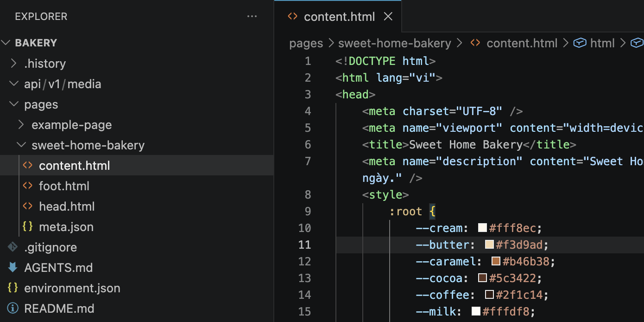644x322 pixels.
Task: Click the EXPLORER panel title
Action: pos(41,17)
